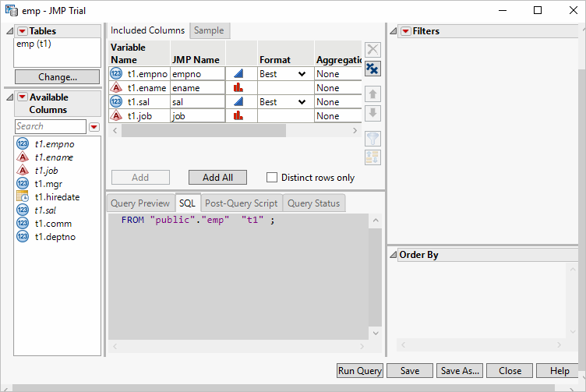Click nominal modeling type icon for ename
Viewport: 586px width, 392px height.
point(238,88)
